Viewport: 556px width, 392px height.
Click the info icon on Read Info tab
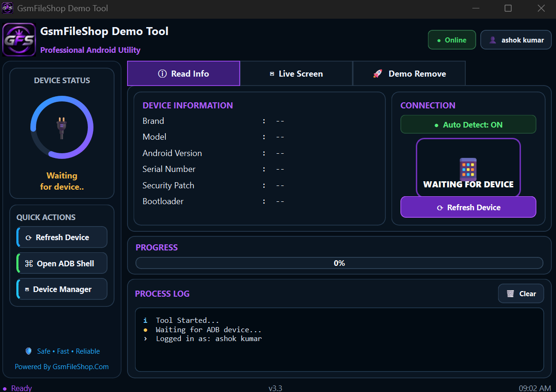click(x=163, y=74)
